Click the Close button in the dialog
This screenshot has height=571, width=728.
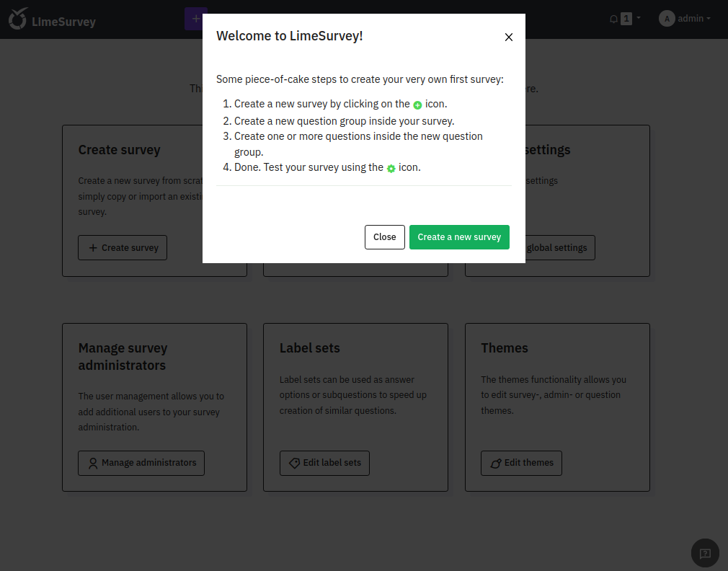pos(384,237)
